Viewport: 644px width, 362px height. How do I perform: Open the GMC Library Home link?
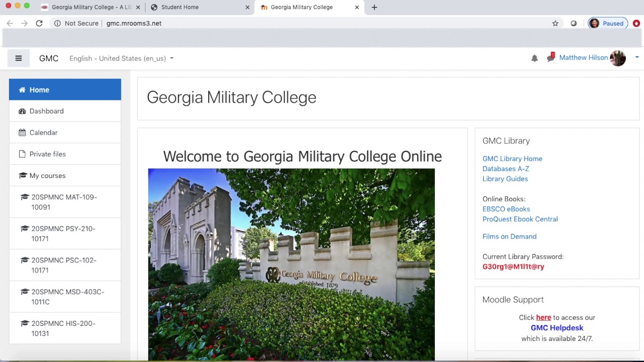pos(512,159)
